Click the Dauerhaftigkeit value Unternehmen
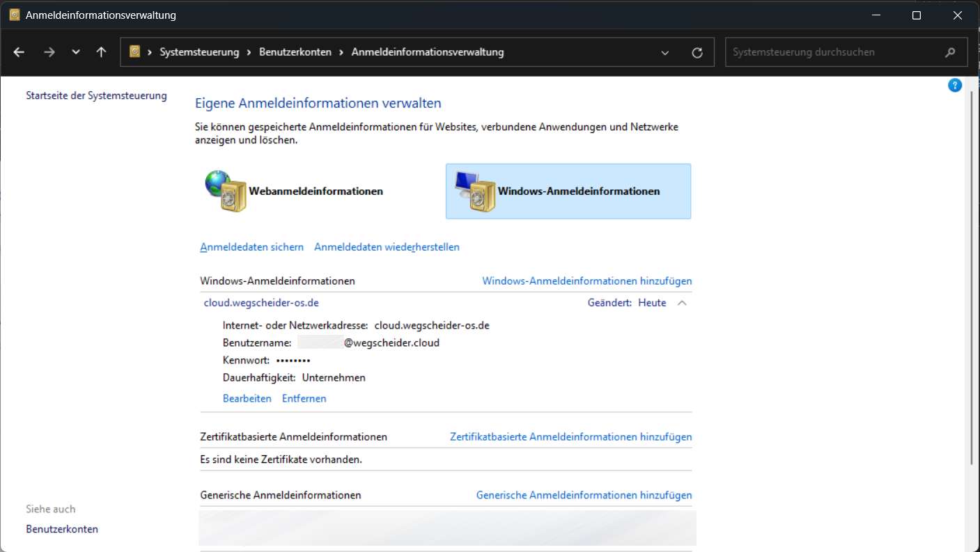 pyautogui.click(x=334, y=378)
